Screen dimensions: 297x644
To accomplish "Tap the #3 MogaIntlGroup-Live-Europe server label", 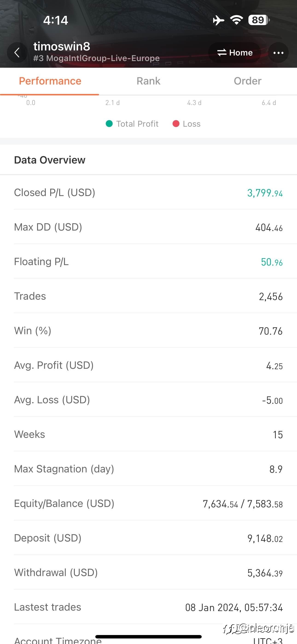I will pyautogui.click(x=96, y=58).
